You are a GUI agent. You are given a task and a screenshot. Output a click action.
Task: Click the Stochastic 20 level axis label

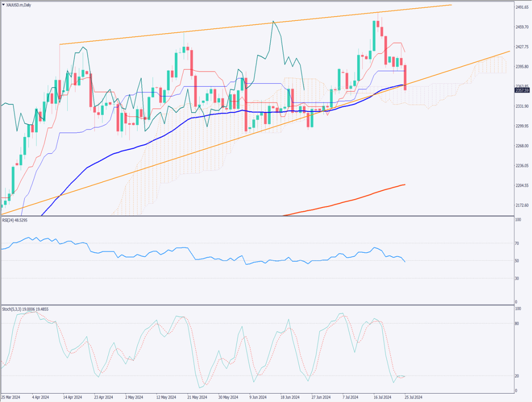(x=517, y=375)
